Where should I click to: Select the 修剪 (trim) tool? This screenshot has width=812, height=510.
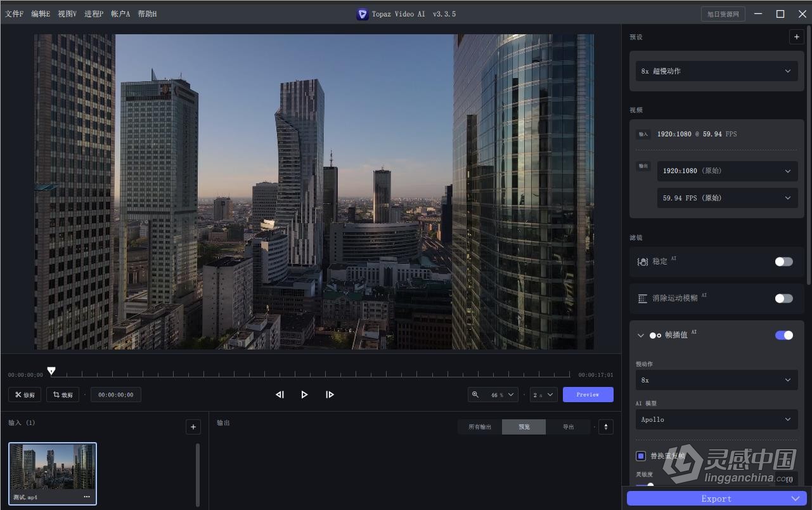24,394
